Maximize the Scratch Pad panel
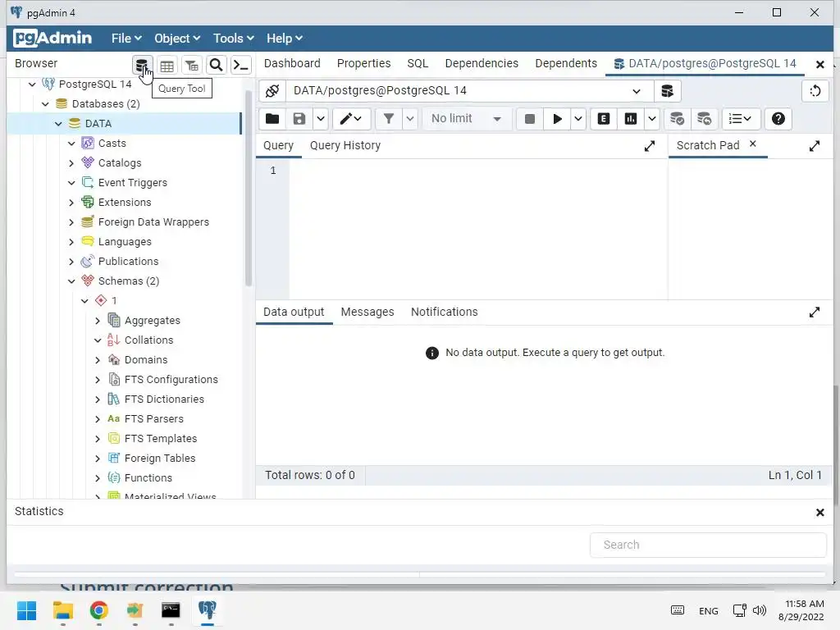Viewport: 840px width, 630px height. coord(815,146)
